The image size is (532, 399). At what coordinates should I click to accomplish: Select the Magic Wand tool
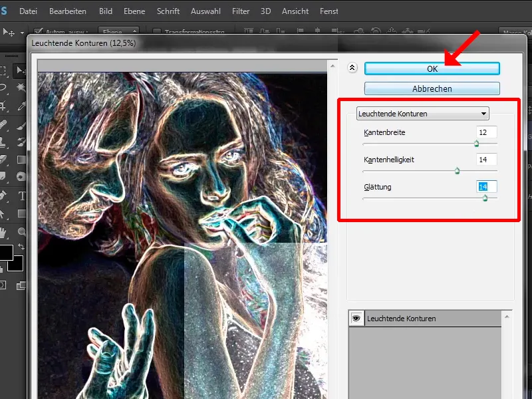point(21,88)
